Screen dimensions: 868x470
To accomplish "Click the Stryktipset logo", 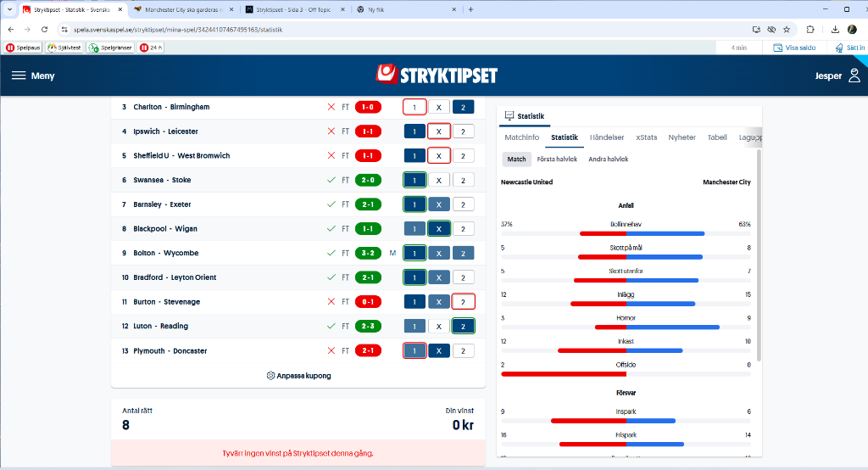I will 437,75.
